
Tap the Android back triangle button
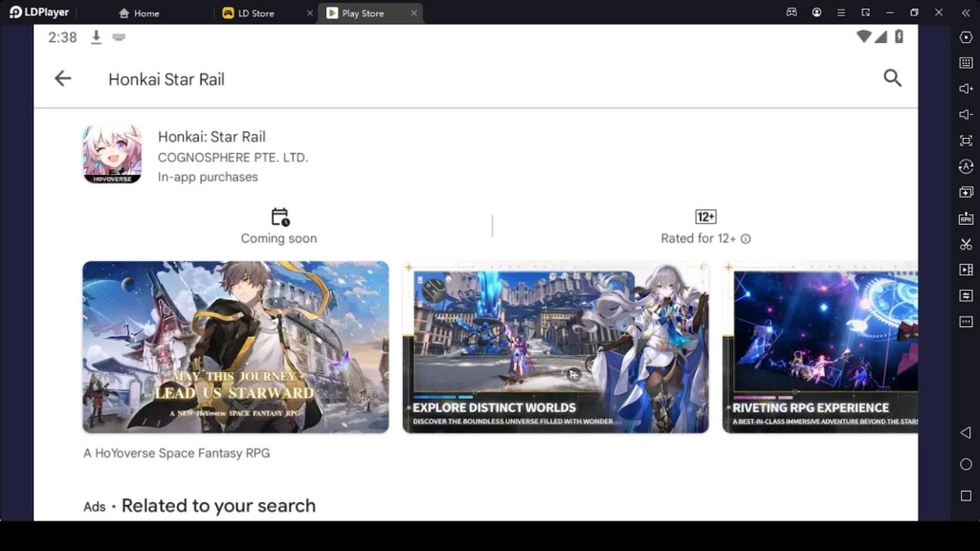click(966, 432)
